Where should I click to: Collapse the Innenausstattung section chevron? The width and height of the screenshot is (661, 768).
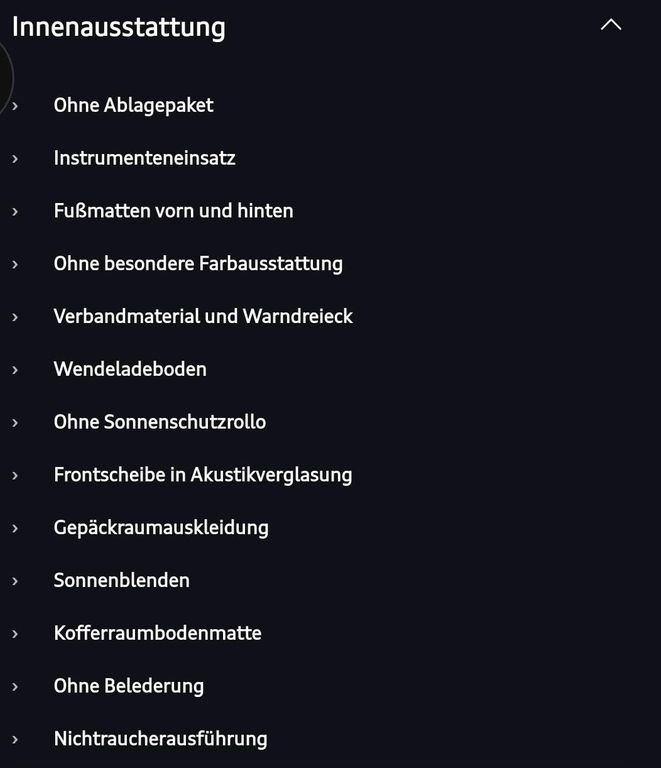[x=611, y=25]
